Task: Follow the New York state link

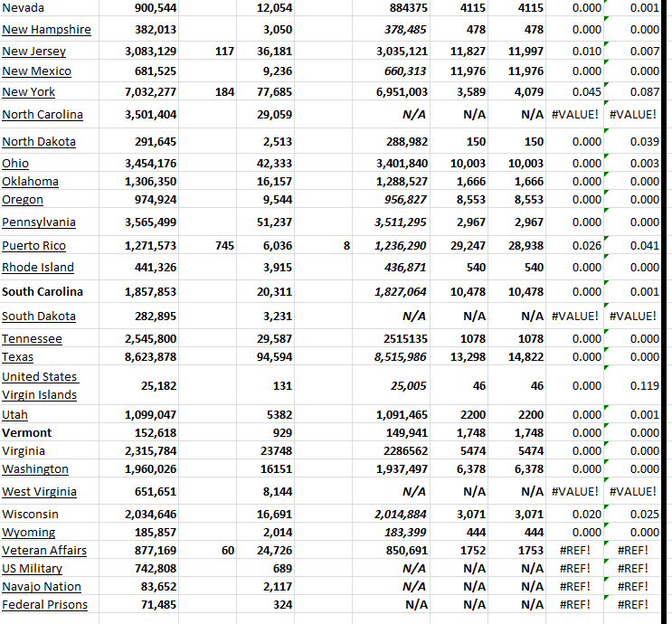Action: [x=29, y=92]
